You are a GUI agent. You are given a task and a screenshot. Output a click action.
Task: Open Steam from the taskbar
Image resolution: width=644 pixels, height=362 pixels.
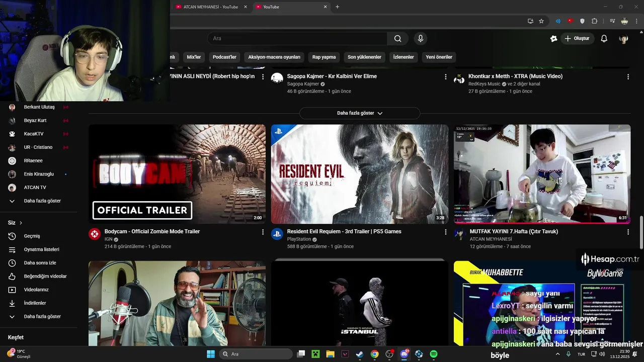coord(360,354)
